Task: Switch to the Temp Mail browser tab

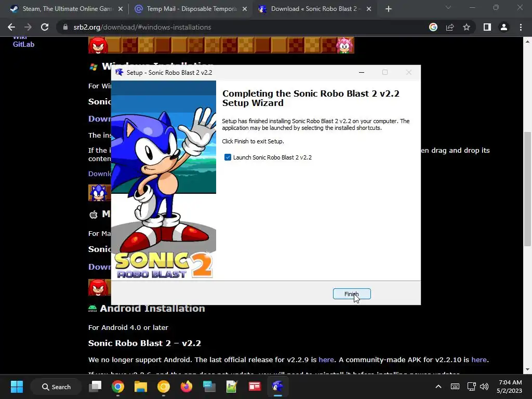Action: point(191,9)
